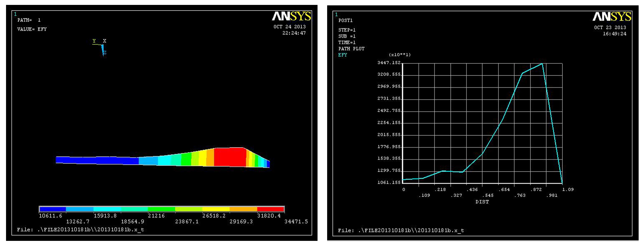Click y-axis value '1538.355'
Viewport: 644px width, 246px height.
(389, 158)
